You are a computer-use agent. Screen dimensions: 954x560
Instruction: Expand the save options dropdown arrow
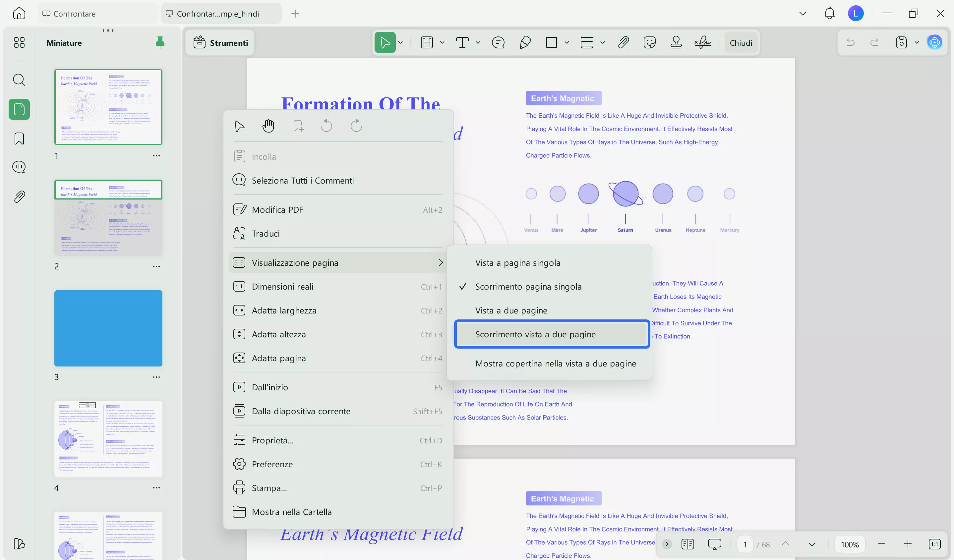click(917, 42)
